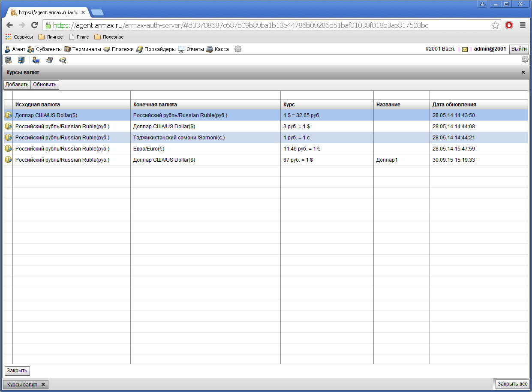Click the filter field above Дата обновления

pos(479,95)
